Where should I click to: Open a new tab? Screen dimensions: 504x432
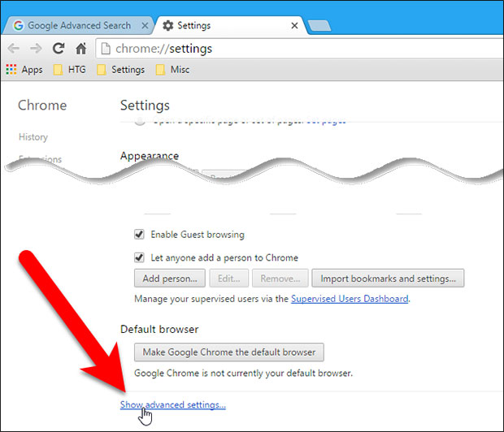[319, 26]
